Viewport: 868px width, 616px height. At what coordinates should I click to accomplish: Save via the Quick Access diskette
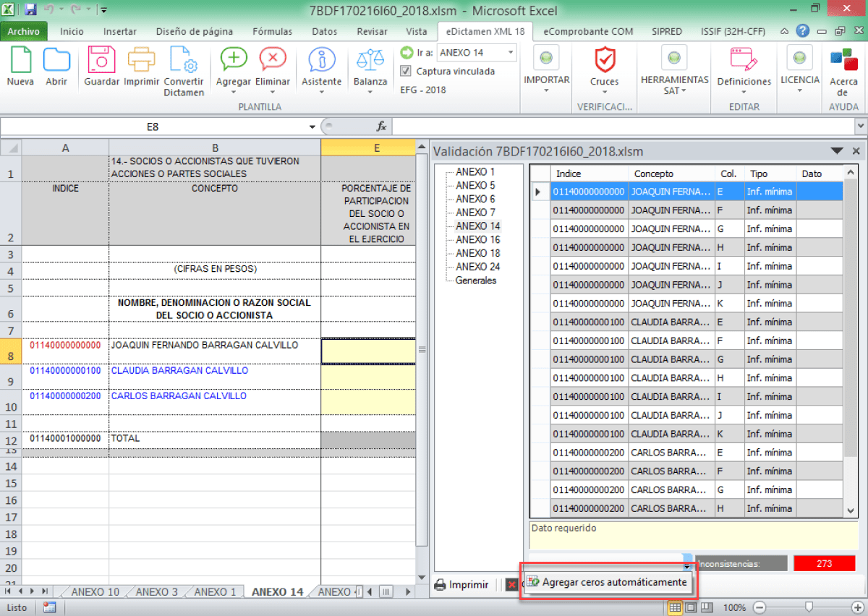click(30, 10)
